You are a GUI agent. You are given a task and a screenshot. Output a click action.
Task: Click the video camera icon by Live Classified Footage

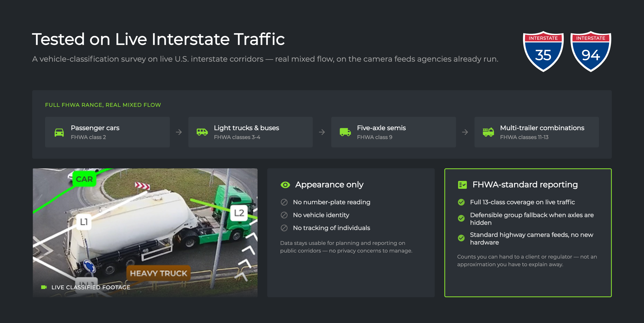44,287
